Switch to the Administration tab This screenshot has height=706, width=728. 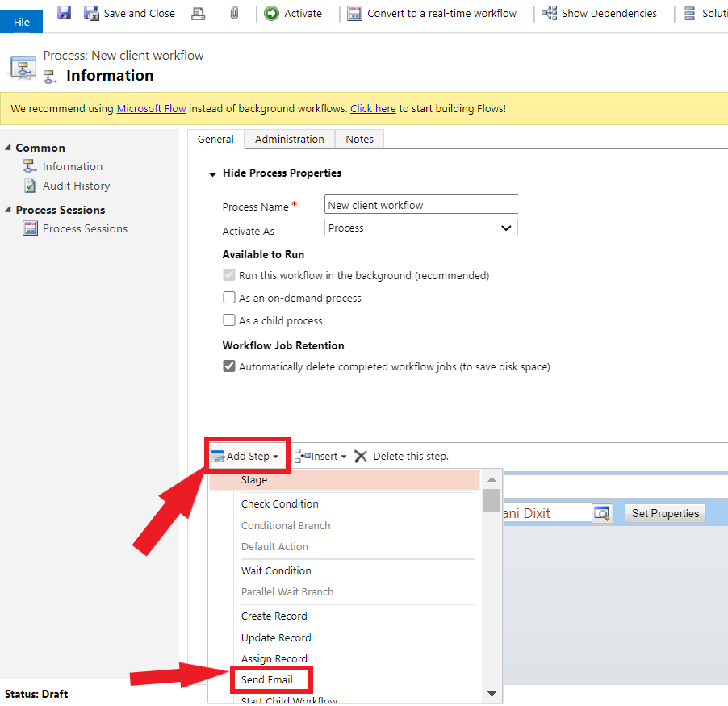coord(289,139)
